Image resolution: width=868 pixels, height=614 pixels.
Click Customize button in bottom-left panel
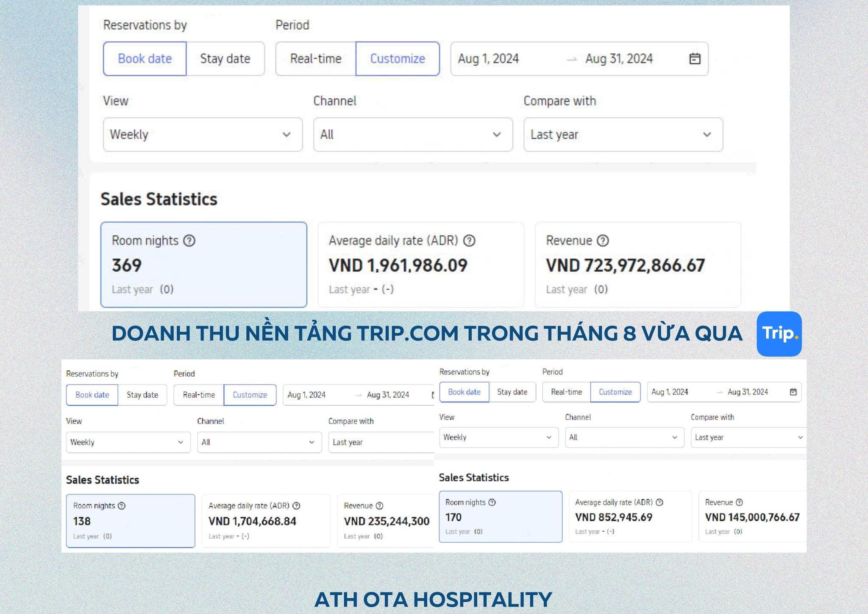click(250, 395)
